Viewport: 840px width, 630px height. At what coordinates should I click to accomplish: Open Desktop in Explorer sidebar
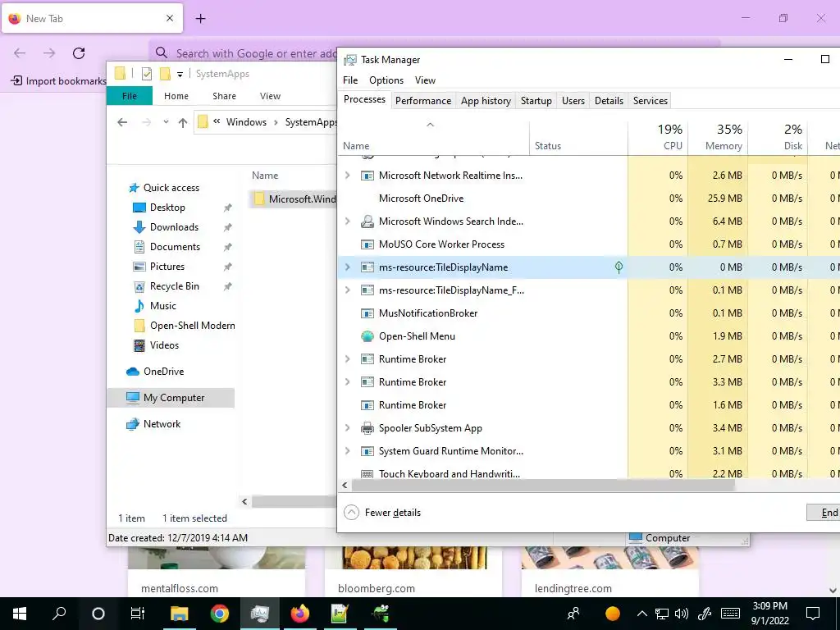click(x=167, y=208)
